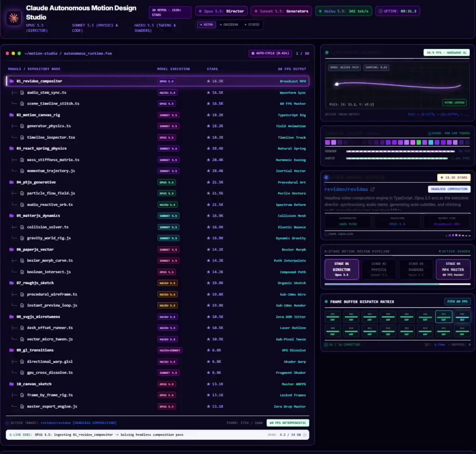Toggle the FIFO 60 FPS badge
The width and height of the screenshot is (476, 454).
coord(457,302)
